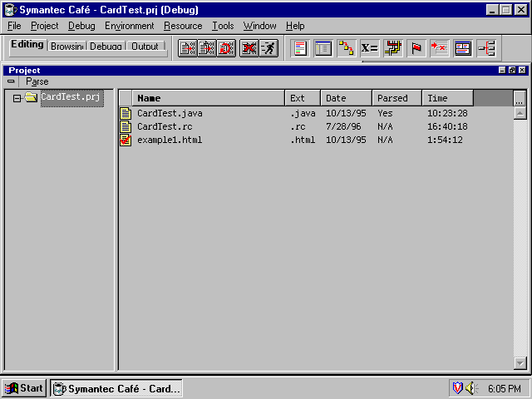Switch to the Debugging workspace tab
This screenshot has width=532, height=399.
coord(106,47)
